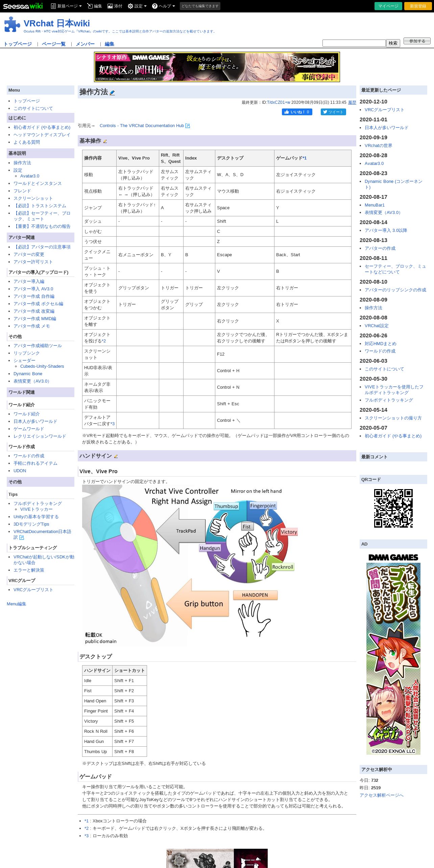Click the Twitter ツイート button

click(333, 112)
